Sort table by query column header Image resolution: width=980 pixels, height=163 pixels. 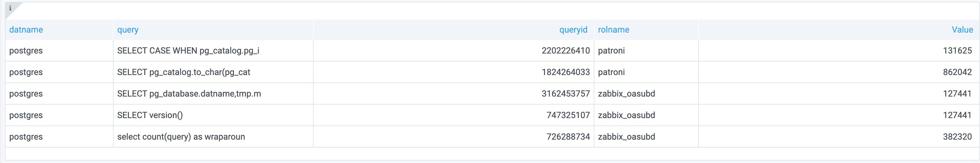tap(128, 30)
